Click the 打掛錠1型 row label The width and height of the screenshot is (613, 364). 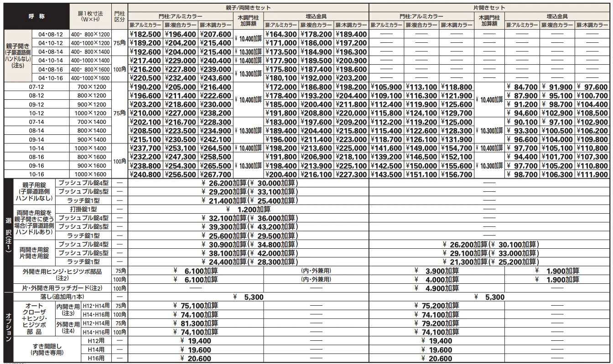click(83, 209)
